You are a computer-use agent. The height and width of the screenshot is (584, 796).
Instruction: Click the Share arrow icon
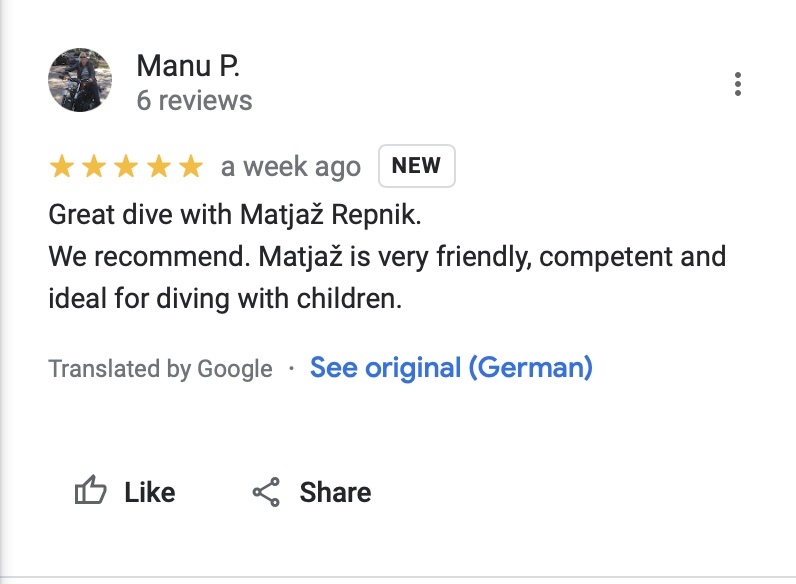(266, 492)
